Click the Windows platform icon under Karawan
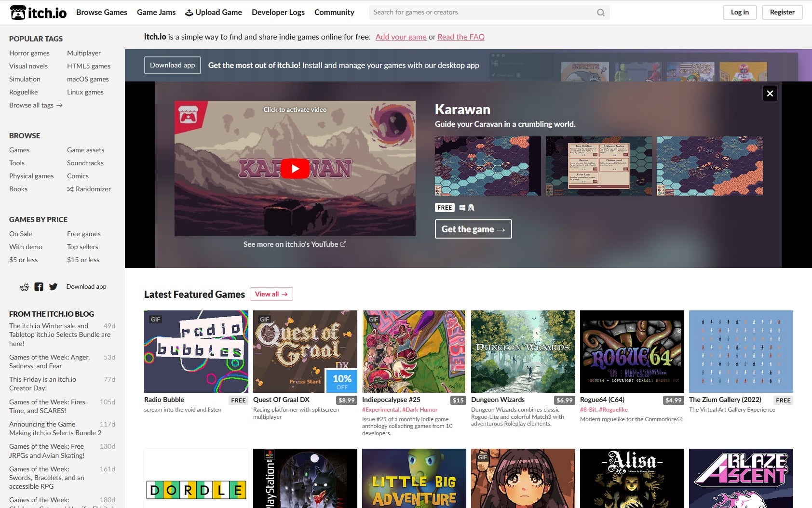 462,208
